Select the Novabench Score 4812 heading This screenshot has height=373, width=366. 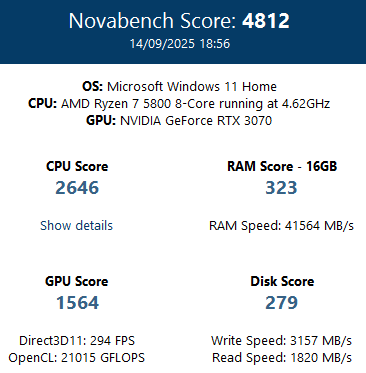179,21
